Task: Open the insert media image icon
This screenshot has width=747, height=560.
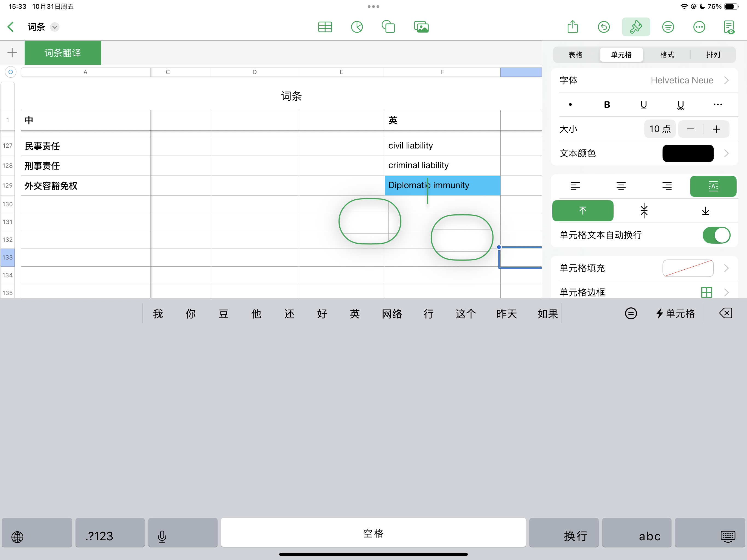Action: click(421, 27)
